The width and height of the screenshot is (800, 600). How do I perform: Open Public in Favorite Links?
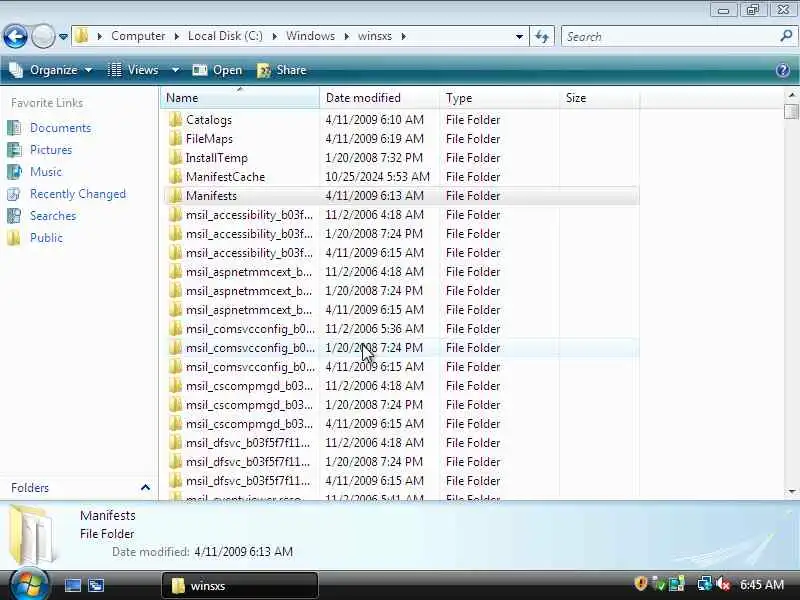click(46, 238)
